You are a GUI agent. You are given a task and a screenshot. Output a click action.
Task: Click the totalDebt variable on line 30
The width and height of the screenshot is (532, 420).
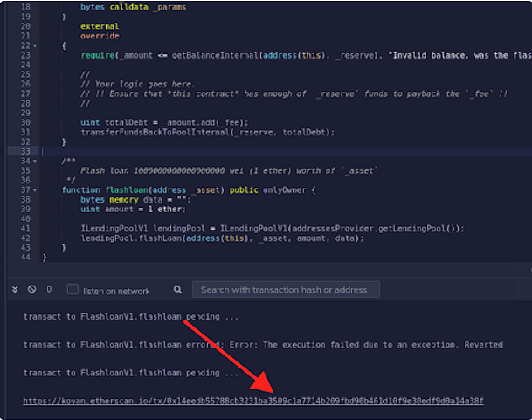(122, 122)
